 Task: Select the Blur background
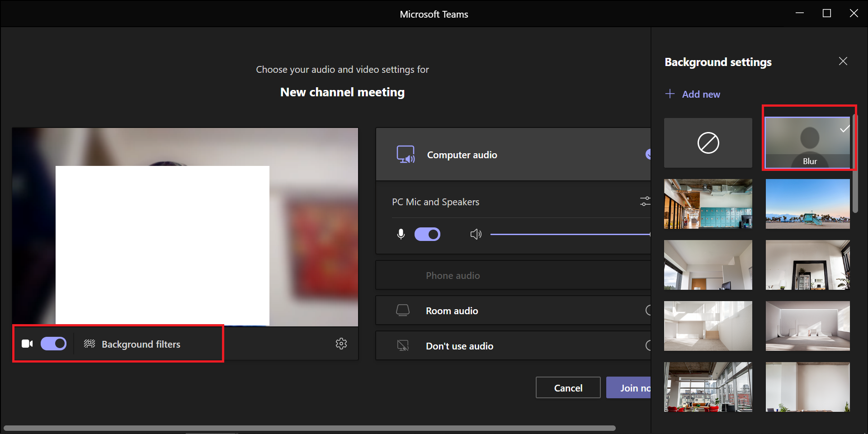[807, 143]
